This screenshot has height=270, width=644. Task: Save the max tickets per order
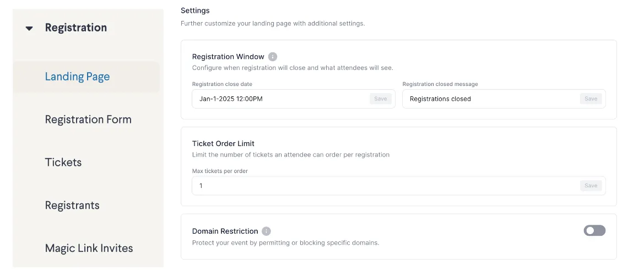click(591, 186)
